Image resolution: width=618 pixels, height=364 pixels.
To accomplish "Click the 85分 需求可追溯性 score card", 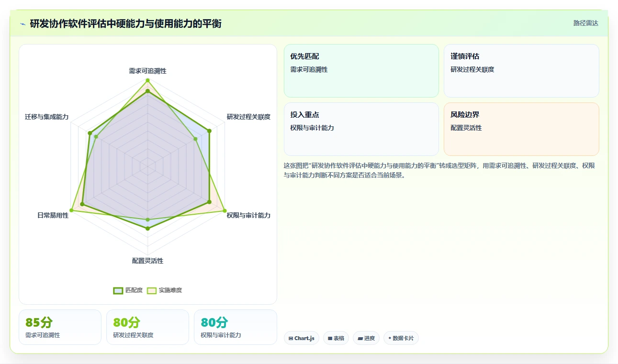I will tap(60, 327).
